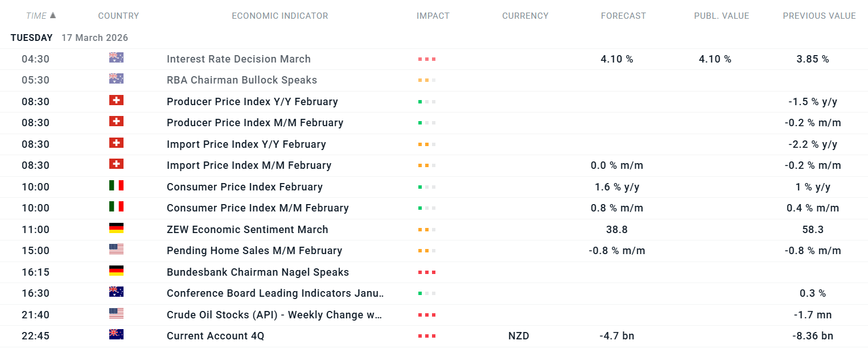Click Australian flag beside Interest Rate Decision

point(116,58)
